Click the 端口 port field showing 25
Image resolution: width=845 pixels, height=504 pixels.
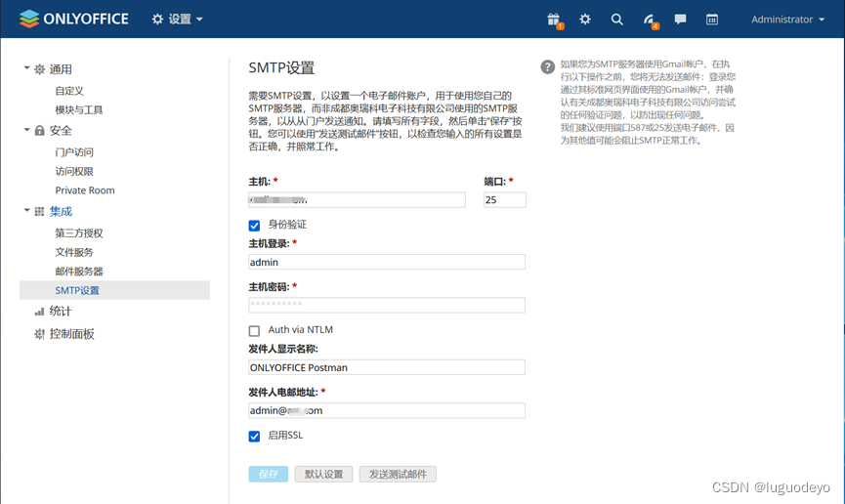tap(505, 200)
